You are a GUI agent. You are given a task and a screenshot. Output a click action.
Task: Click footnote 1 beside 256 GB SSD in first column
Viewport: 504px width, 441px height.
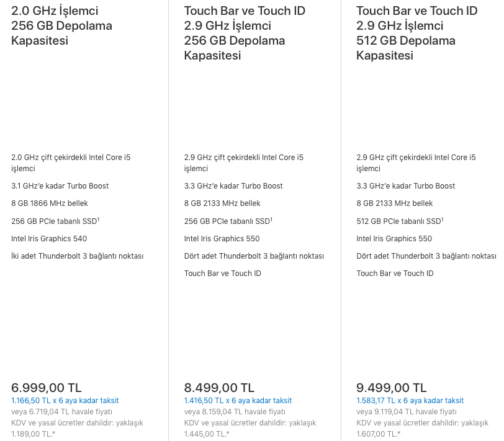pos(98,220)
